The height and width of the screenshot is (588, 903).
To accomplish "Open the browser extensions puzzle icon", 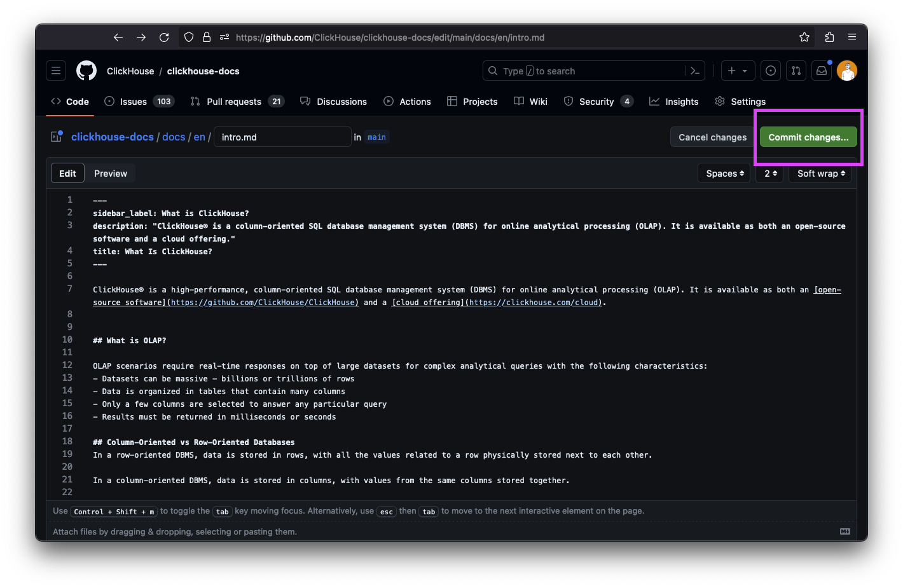I will click(x=829, y=38).
